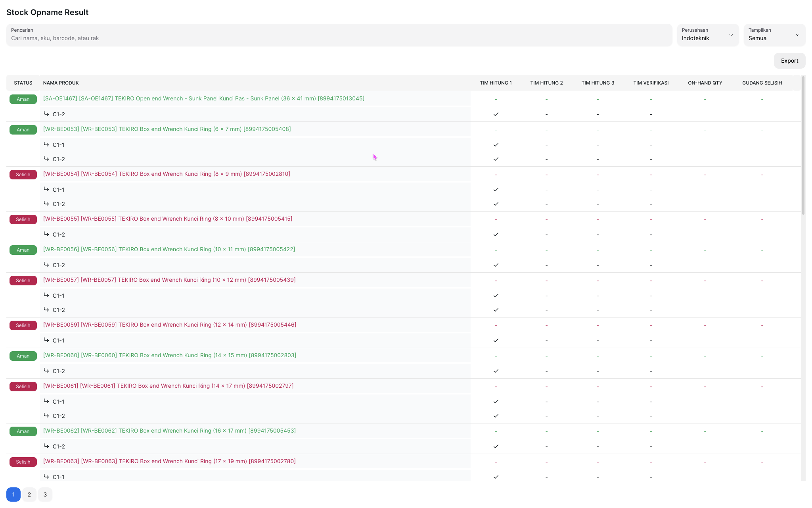Focus the Pencarian search field
Viewport: 812px width, 508px height.
point(339,35)
